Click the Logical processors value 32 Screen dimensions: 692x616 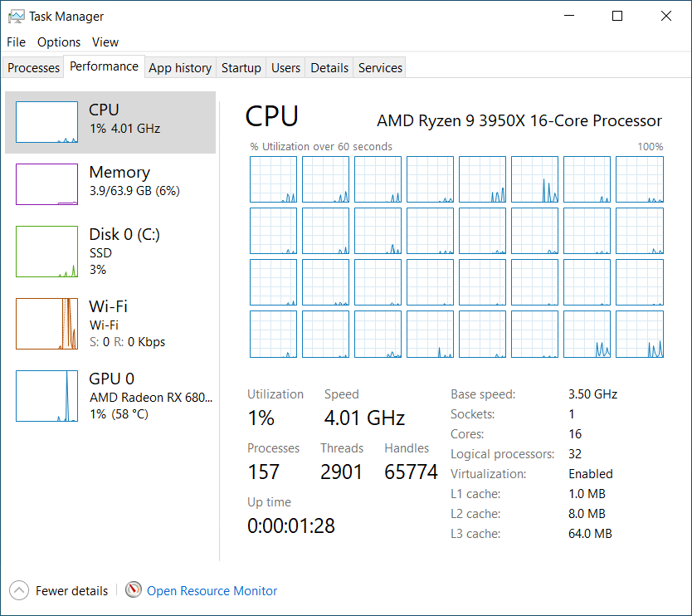(x=575, y=454)
